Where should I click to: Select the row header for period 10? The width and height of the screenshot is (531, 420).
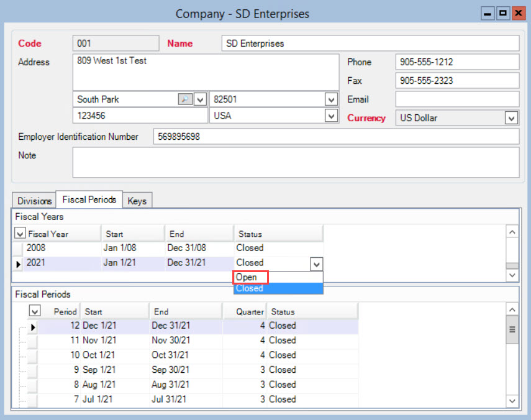[x=32, y=356]
